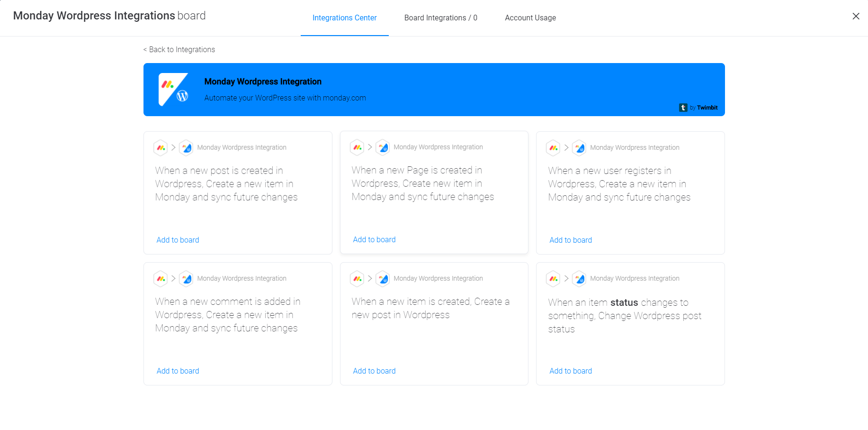Go back to Integrations list
This screenshot has width=868, height=430.
[x=179, y=49]
